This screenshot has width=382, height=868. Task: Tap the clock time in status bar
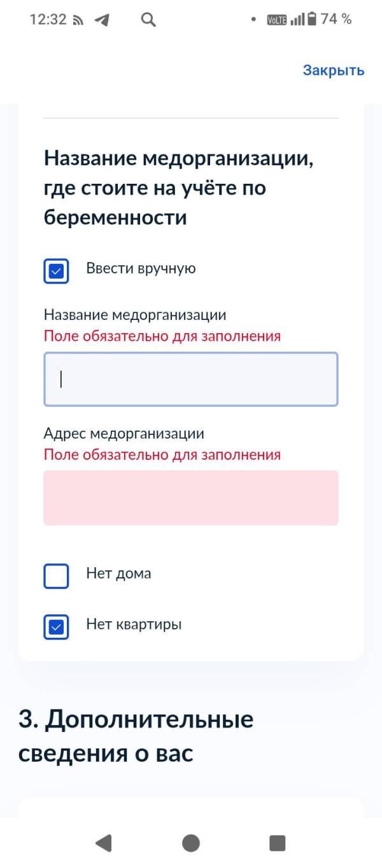(48, 20)
